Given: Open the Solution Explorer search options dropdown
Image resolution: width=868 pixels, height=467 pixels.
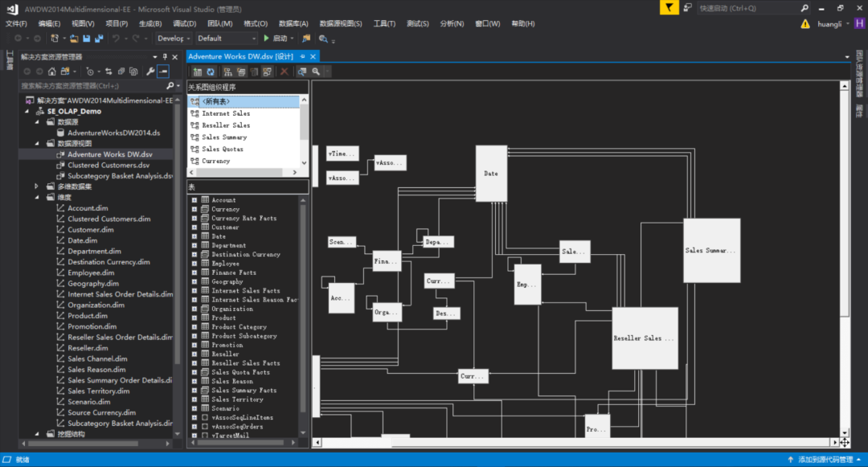Looking at the screenshot, I should click(x=178, y=86).
